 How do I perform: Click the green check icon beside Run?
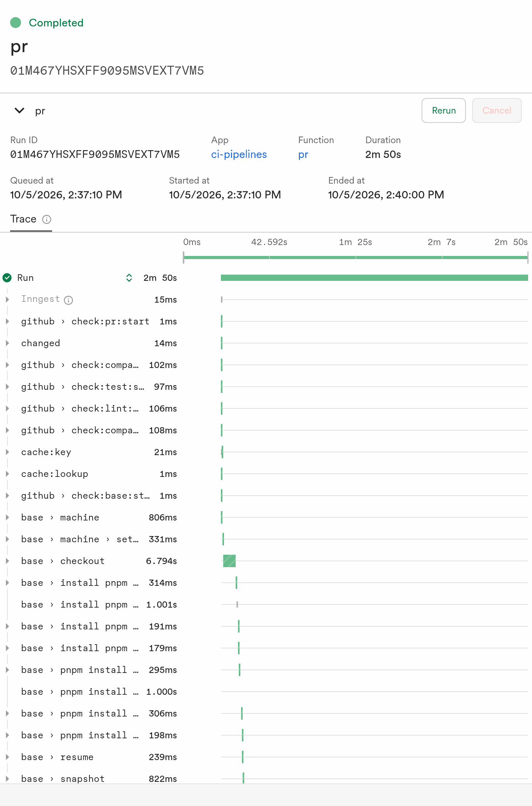coord(7,278)
